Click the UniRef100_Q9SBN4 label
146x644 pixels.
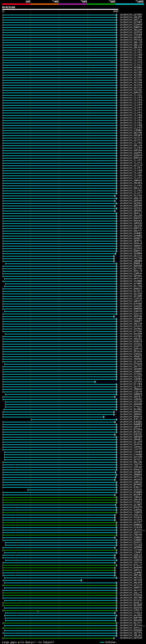pos(131,254)
